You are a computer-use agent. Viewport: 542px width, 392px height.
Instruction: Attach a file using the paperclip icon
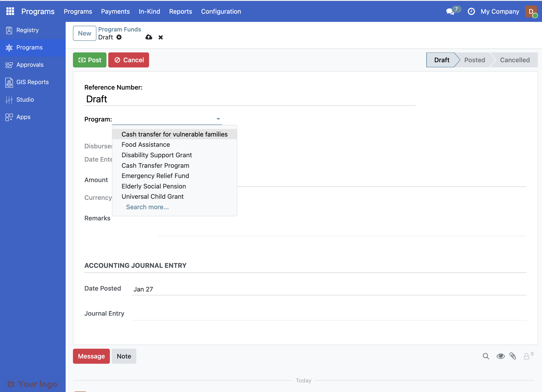pos(513,356)
